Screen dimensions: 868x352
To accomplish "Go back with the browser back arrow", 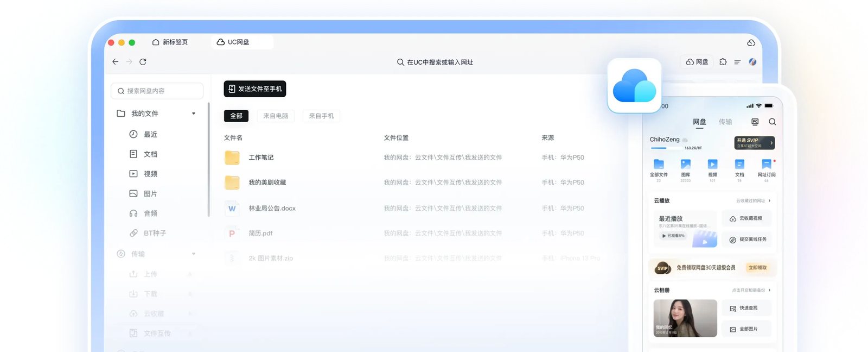I will click(x=115, y=62).
